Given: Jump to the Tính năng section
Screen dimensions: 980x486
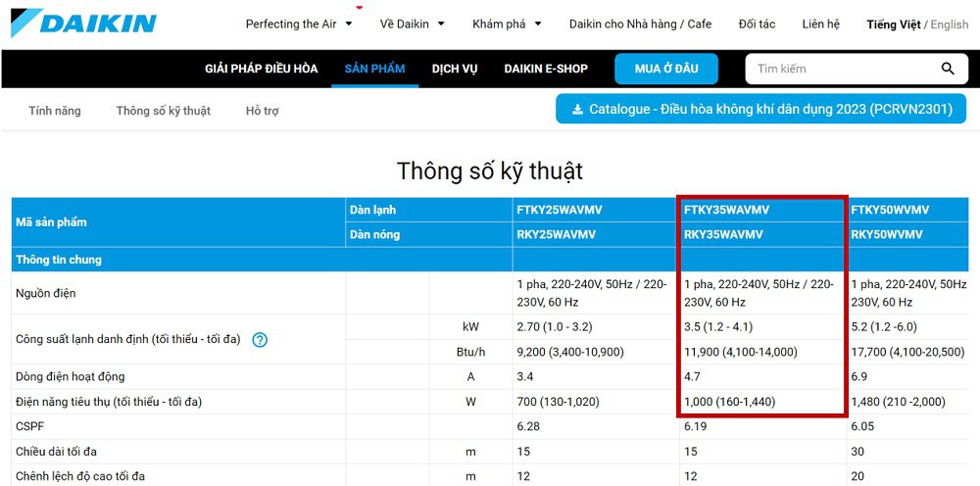Looking at the screenshot, I should [x=55, y=111].
